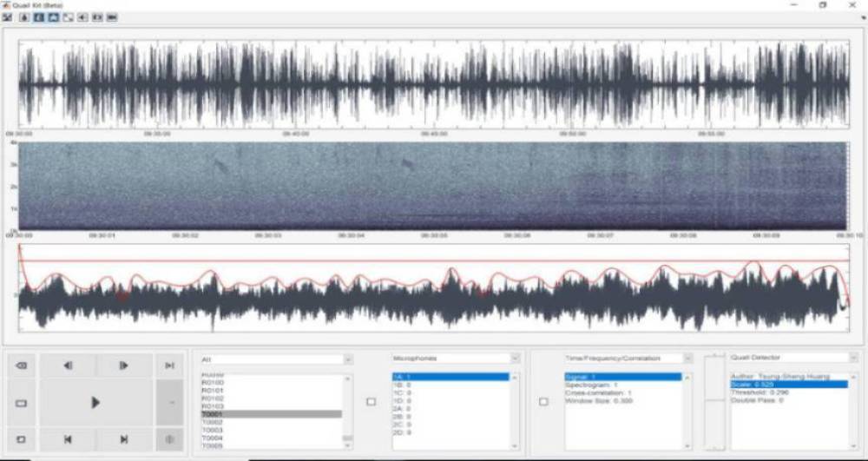Select R0102 in the recordings list

(271, 398)
